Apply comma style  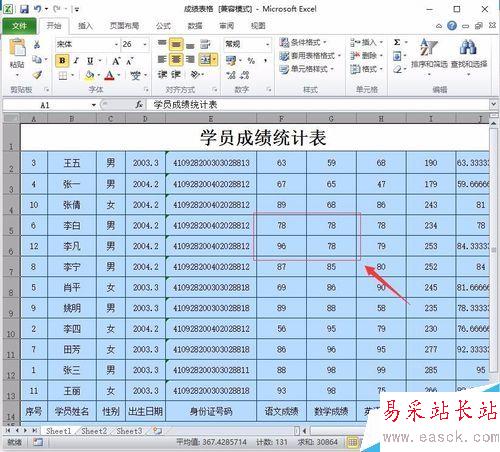click(266, 61)
